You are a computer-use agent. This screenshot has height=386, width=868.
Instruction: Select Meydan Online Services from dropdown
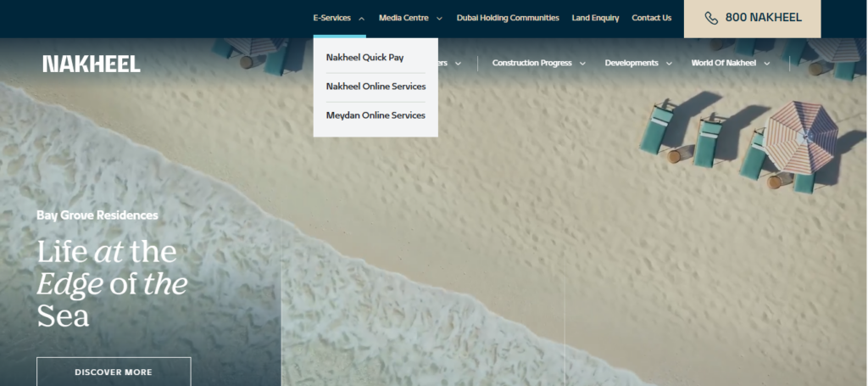pos(376,115)
